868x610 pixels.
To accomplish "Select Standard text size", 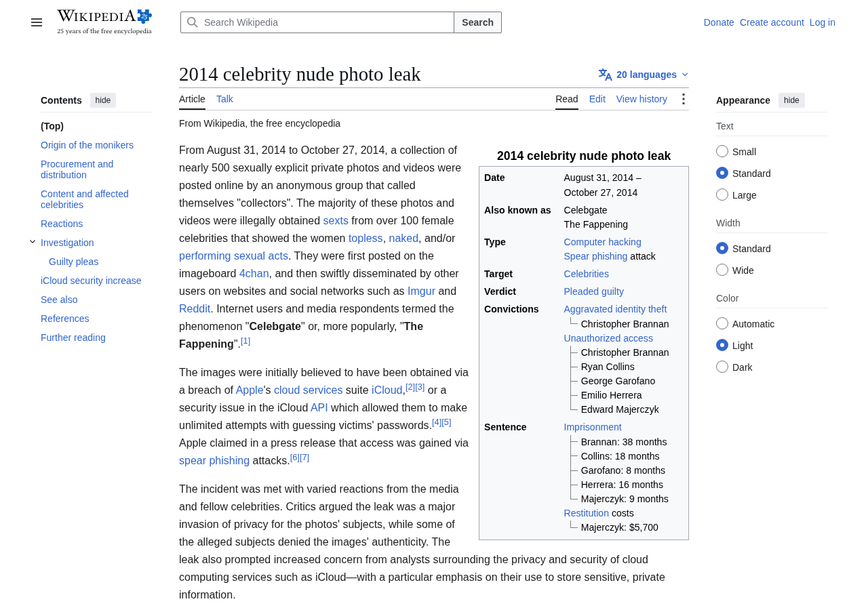I will [x=722, y=173].
